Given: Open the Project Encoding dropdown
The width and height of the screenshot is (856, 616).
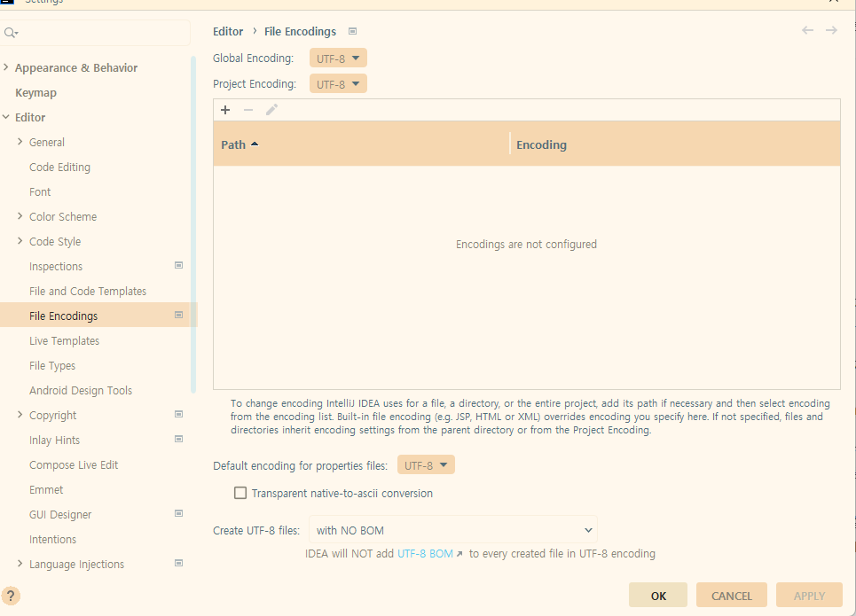Looking at the screenshot, I should (x=338, y=84).
